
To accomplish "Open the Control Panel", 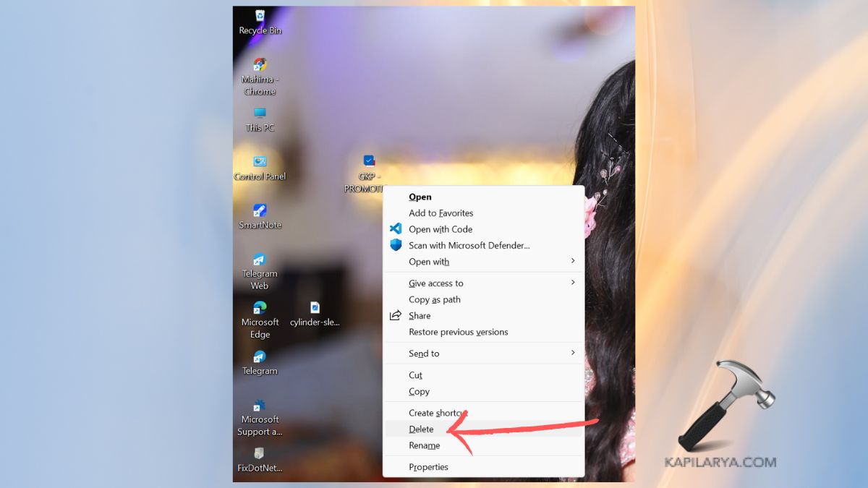I will [x=259, y=163].
